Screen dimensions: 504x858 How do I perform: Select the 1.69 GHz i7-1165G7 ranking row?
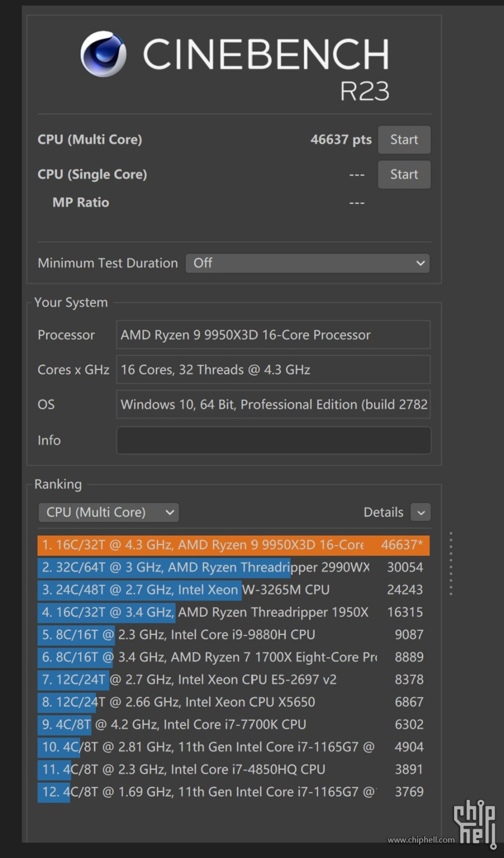[x=233, y=792]
